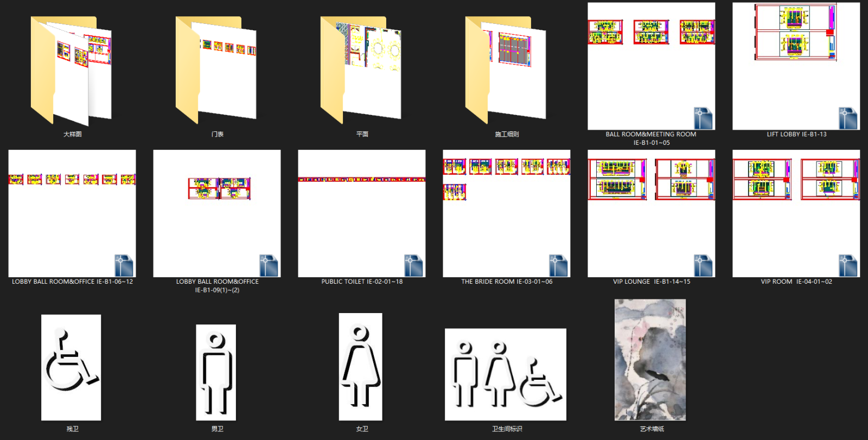Image resolution: width=868 pixels, height=440 pixels.
Task: Open the 大样图 folder
Action: pos(72,71)
